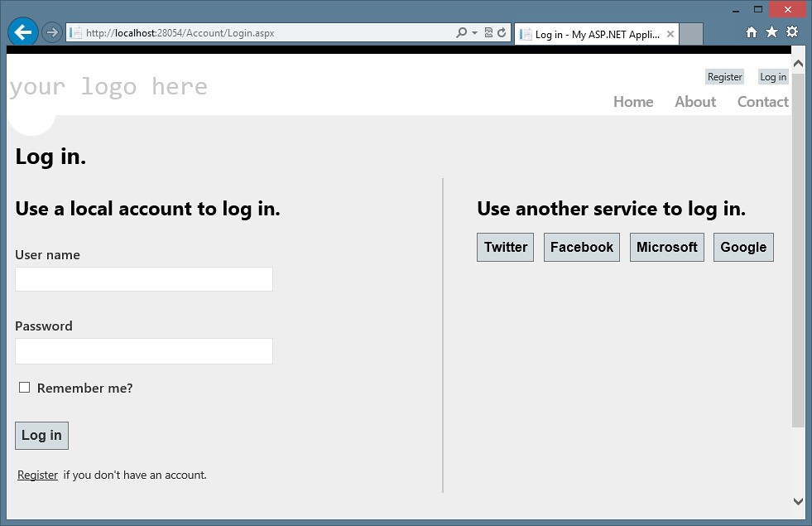
Task: Click the scroll down arrow on scrollbar
Action: (798, 501)
